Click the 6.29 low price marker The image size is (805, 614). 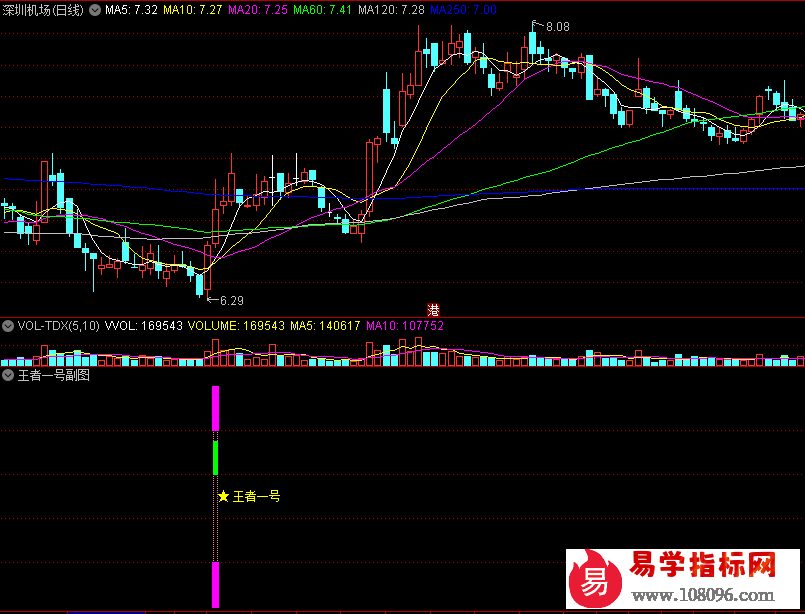coord(232,301)
